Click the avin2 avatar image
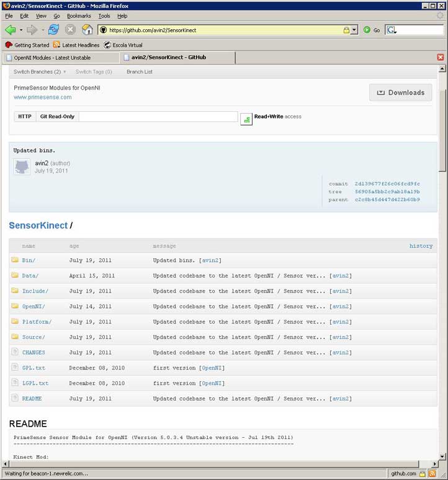The width and height of the screenshot is (448, 480). tap(22, 167)
